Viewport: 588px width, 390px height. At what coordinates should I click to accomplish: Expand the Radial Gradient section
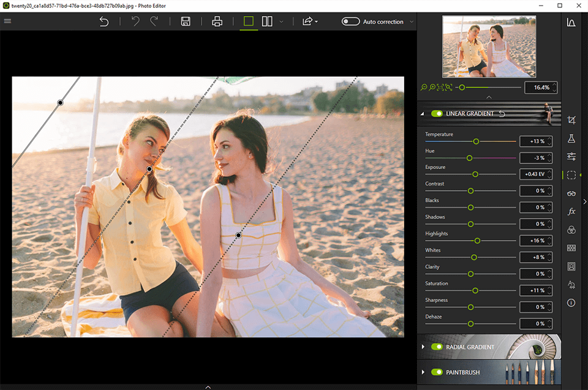[423, 347]
